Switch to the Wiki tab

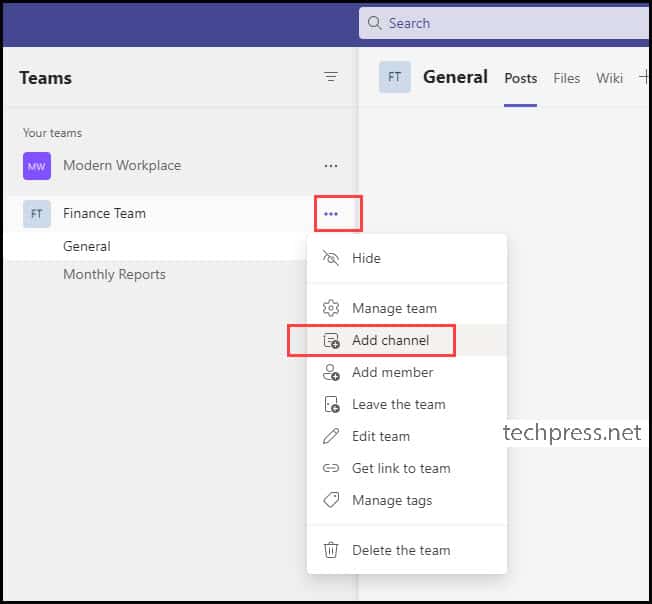pyautogui.click(x=610, y=79)
